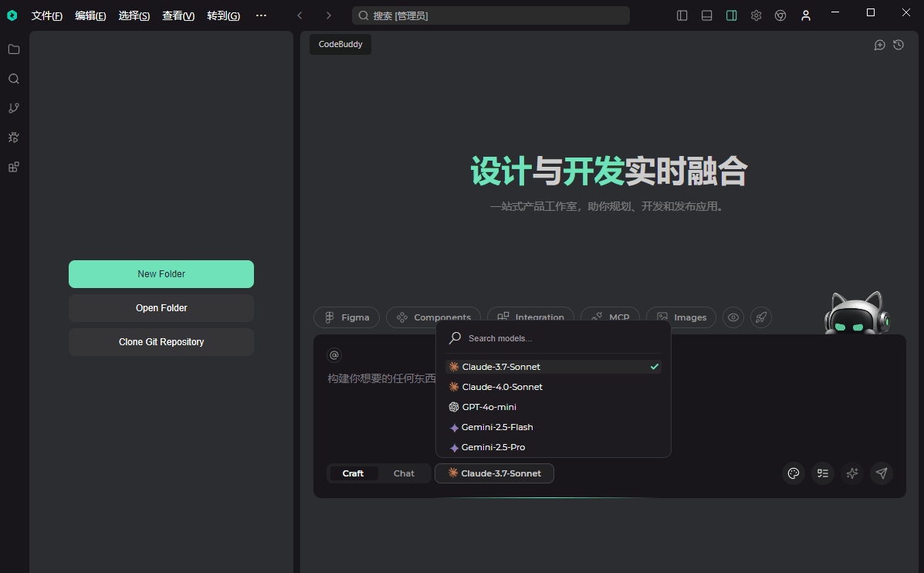
Task: Choose Gemini-2.5-Flash model
Action: coord(553,427)
